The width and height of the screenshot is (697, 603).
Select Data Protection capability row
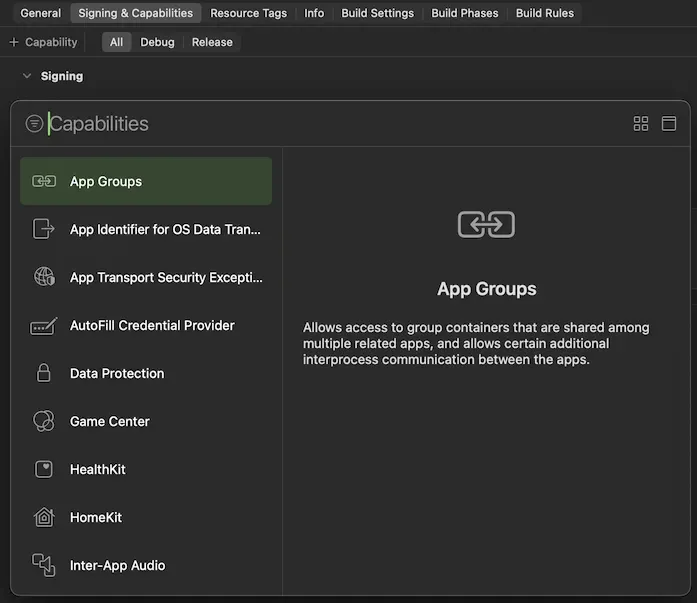point(146,373)
